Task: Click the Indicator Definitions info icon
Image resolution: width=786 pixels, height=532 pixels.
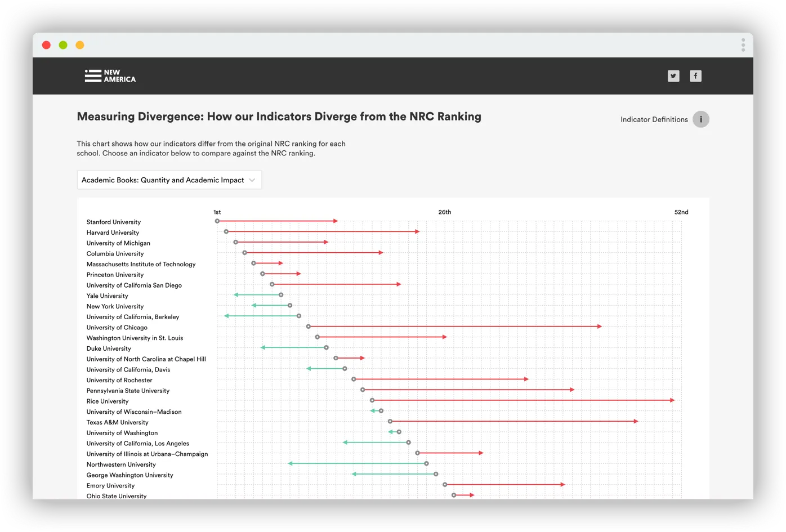Action: point(700,119)
